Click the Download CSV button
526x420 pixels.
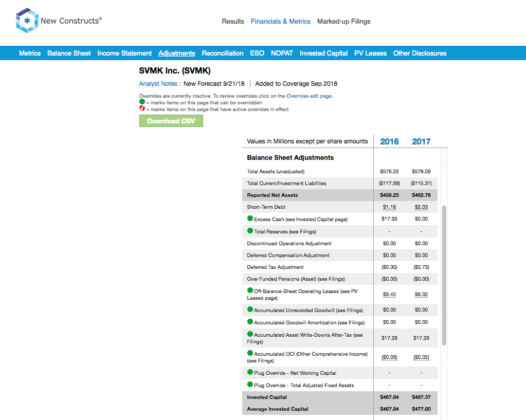pyautogui.click(x=171, y=121)
